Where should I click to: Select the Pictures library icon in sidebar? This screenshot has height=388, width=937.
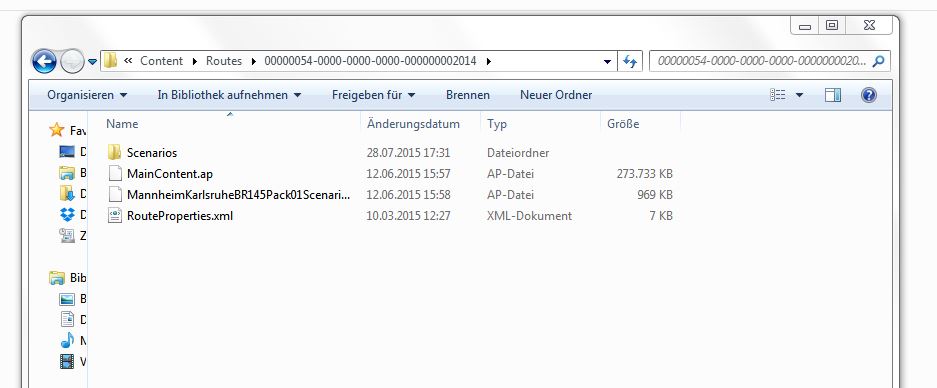67,299
